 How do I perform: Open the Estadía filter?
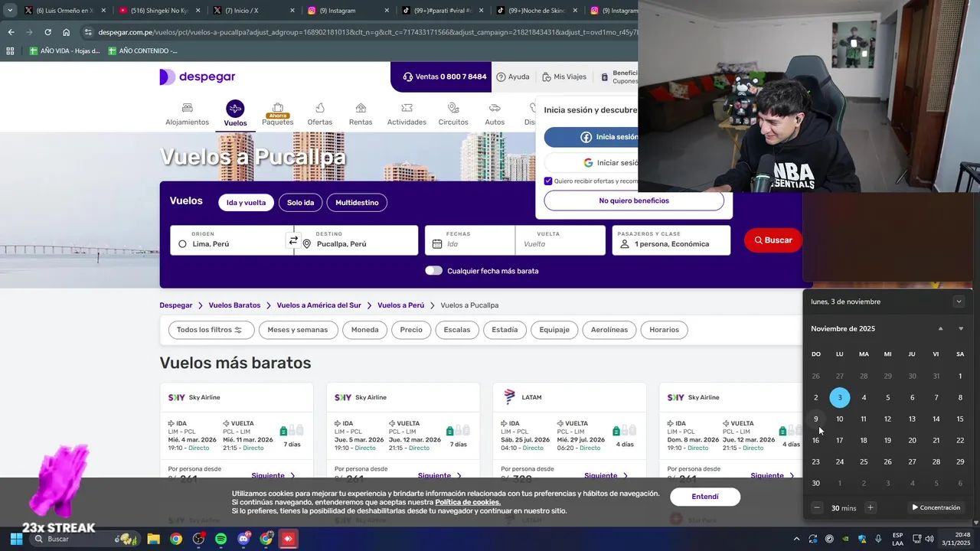click(505, 330)
